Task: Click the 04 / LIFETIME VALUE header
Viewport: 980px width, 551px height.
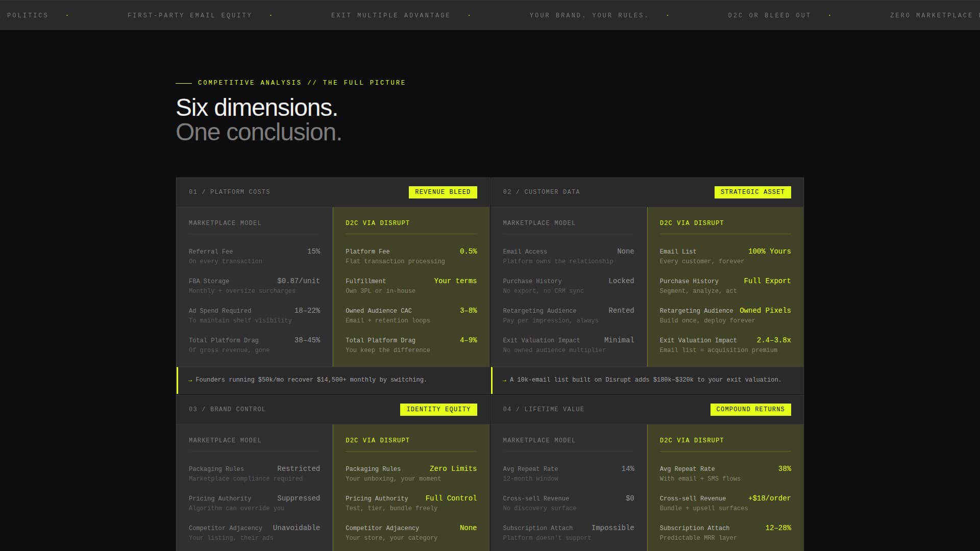Action: [543, 409]
